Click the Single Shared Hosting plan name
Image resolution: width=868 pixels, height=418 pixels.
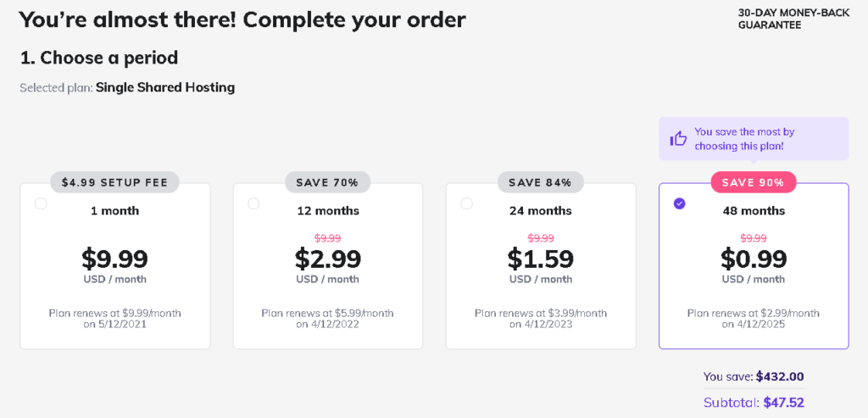[x=165, y=87]
